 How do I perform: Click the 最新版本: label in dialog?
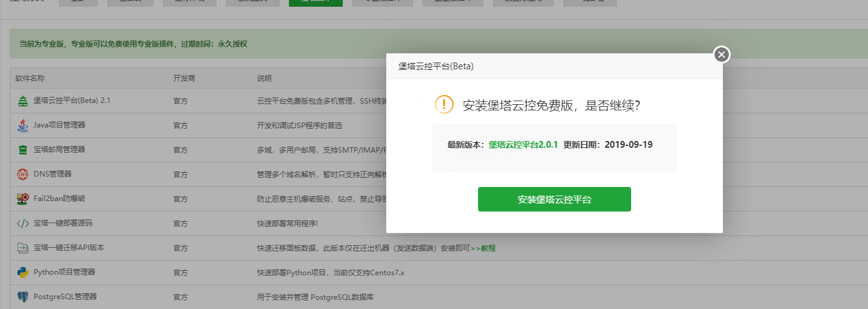[466, 145]
